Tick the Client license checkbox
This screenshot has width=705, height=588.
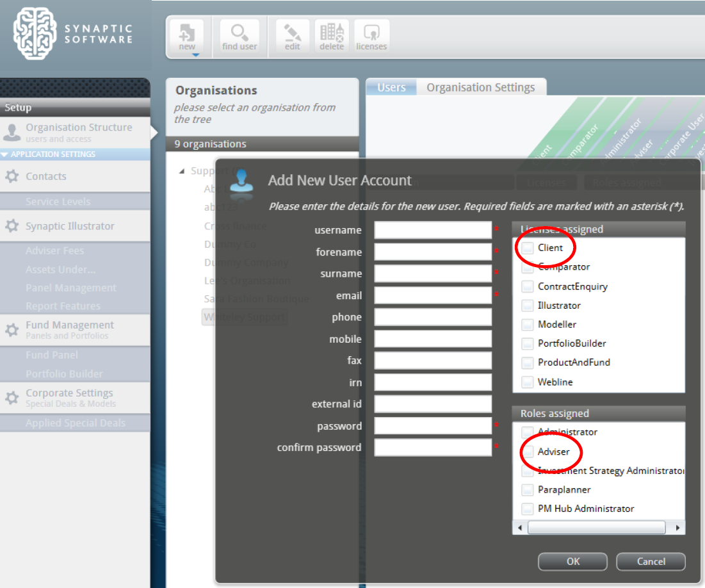pyautogui.click(x=528, y=248)
